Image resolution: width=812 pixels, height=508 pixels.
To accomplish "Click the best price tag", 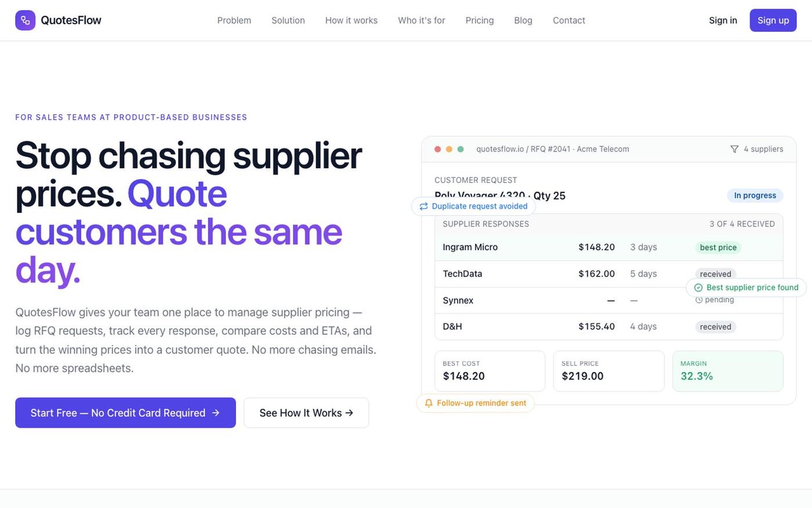I will pyautogui.click(x=718, y=247).
